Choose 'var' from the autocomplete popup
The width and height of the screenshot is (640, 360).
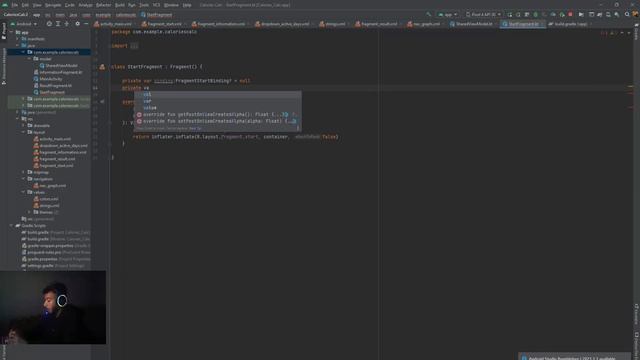(x=218, y=101)
